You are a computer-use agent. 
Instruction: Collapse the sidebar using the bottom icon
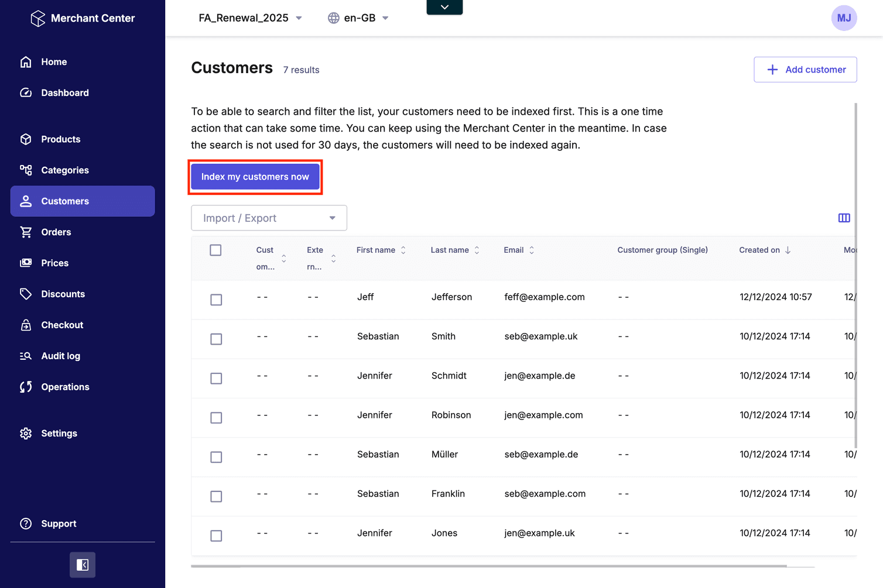tap(82, 565)
